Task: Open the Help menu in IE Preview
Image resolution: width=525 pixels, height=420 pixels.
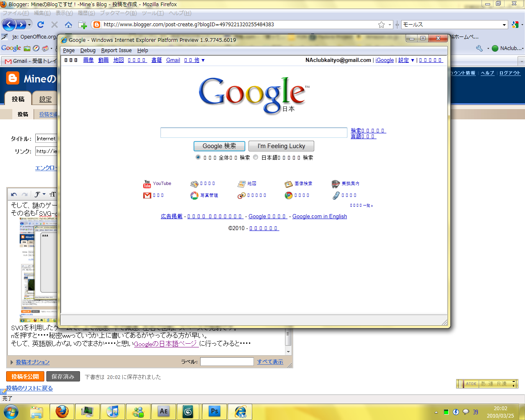Action: click(143, 50)
